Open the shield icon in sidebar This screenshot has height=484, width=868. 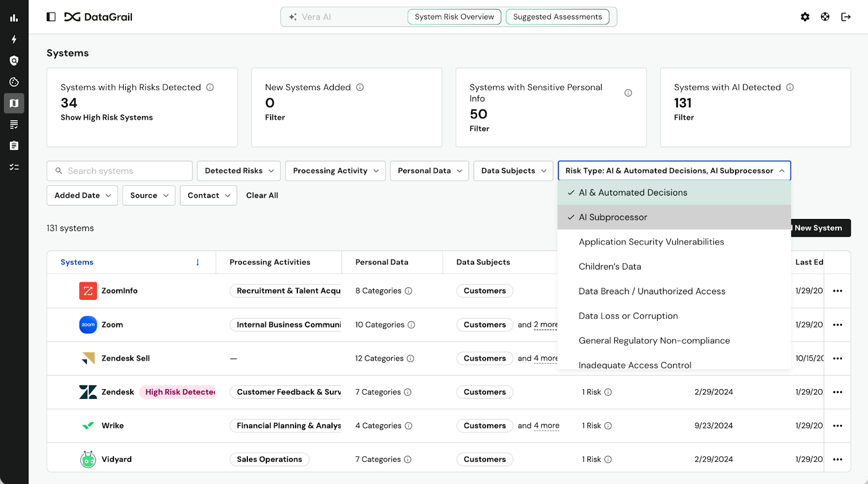pyautogui.click(x=14, y=61)
